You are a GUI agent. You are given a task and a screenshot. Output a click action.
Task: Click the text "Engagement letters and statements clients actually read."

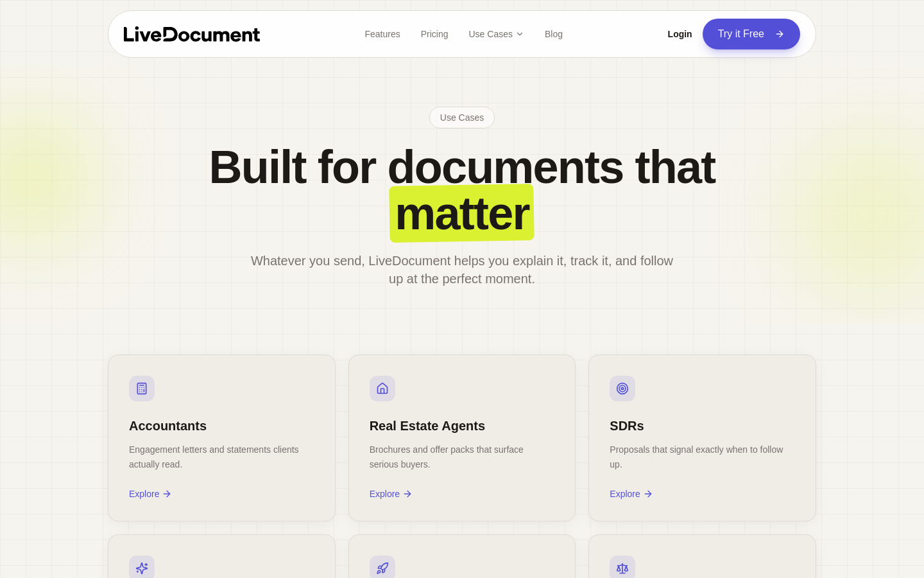coord(214,457)
